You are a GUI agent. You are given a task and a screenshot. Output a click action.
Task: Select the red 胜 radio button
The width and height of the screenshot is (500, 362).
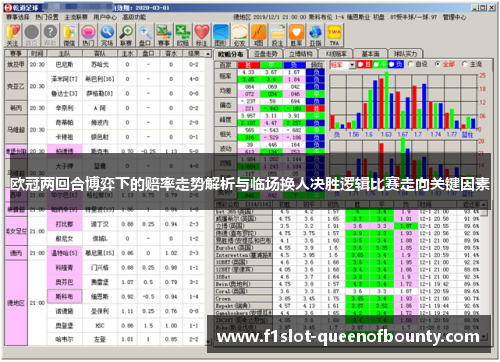coord(361,64)
